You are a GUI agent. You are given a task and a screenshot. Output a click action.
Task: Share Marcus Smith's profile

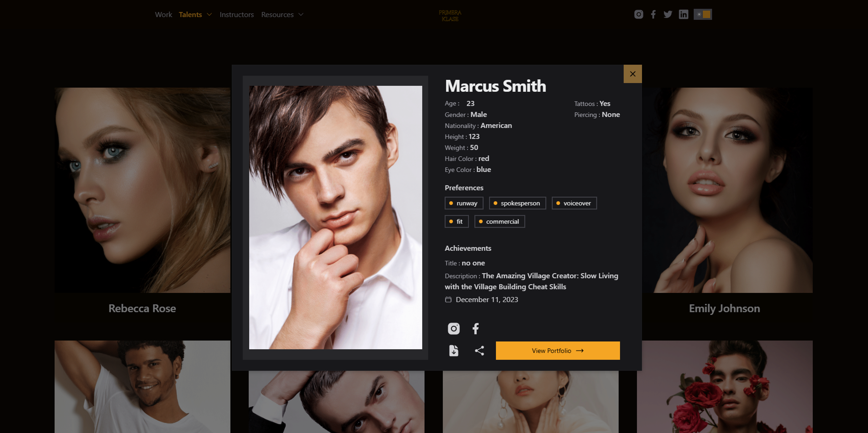pos(479,351)
